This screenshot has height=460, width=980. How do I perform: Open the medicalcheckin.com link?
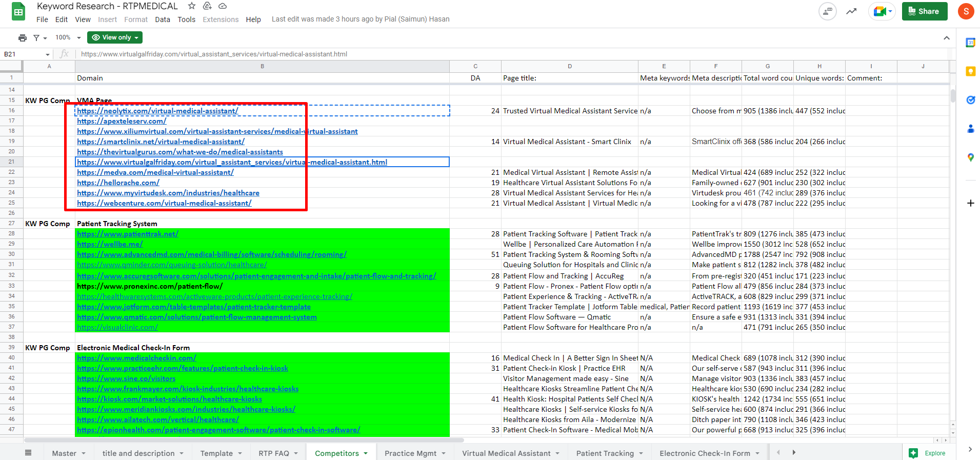(136, 358)
